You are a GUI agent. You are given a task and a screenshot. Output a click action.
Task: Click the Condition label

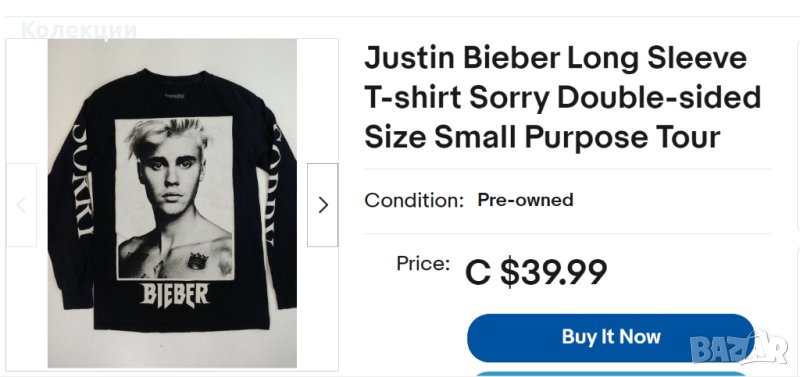[414, 200]
